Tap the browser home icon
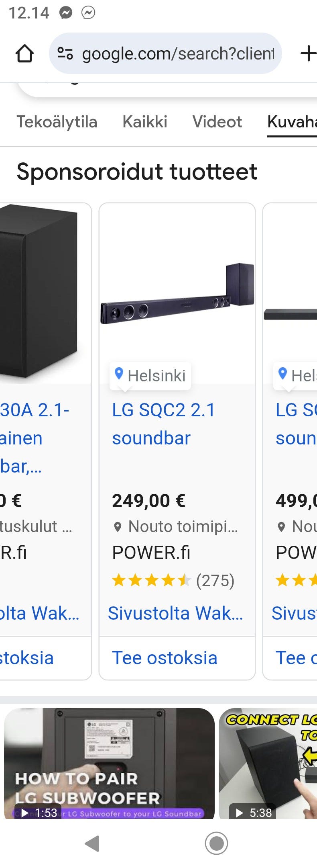 pos(24,53)
